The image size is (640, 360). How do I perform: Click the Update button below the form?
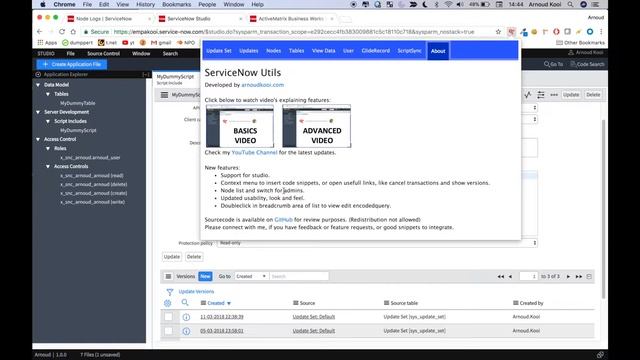point(171,257)
